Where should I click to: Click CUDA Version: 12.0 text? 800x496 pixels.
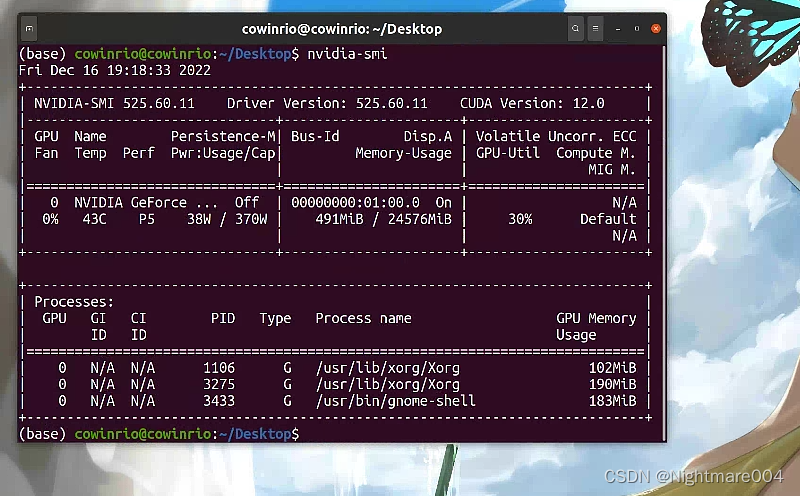[532, 104]
